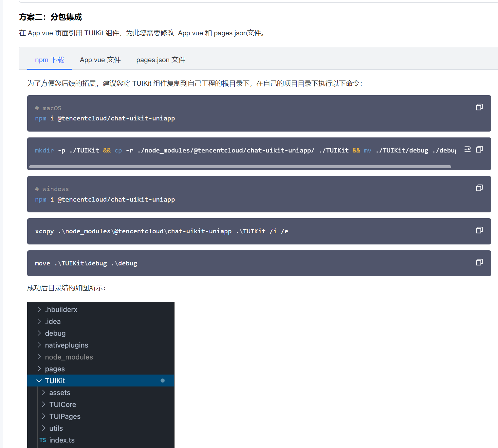This screenshot has width=498, height=448.
Task: Expand the node_modules folder chevron
Action: coord(39,357)
